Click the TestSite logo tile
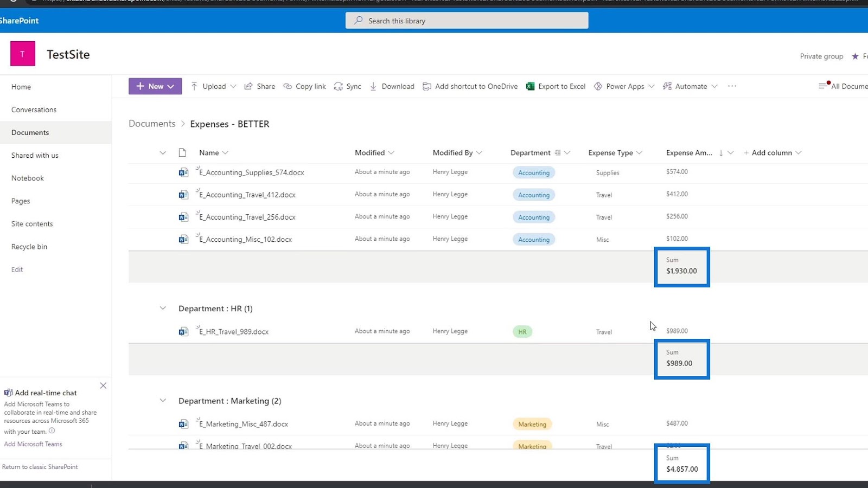 [x=23, y=54]
